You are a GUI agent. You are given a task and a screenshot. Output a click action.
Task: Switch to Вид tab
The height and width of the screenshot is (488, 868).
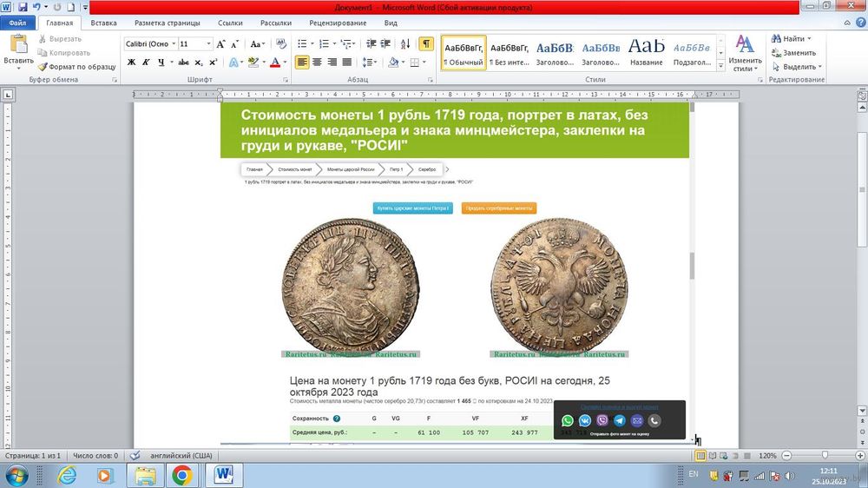(x=391, y=23)
